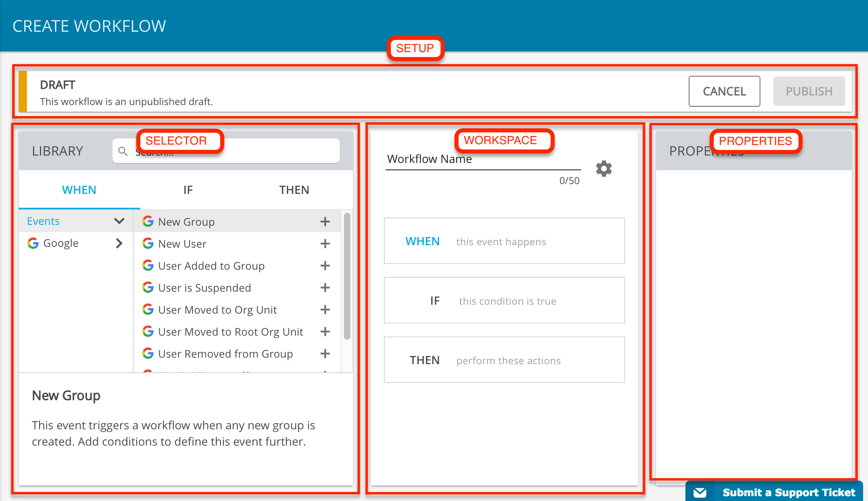
Task: Click the Library search field
Action: tap(226, 151)
